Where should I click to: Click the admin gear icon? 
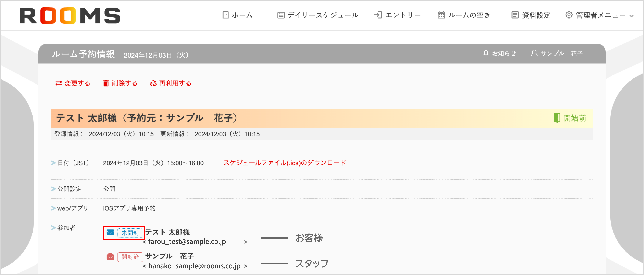tap(569, 15)
